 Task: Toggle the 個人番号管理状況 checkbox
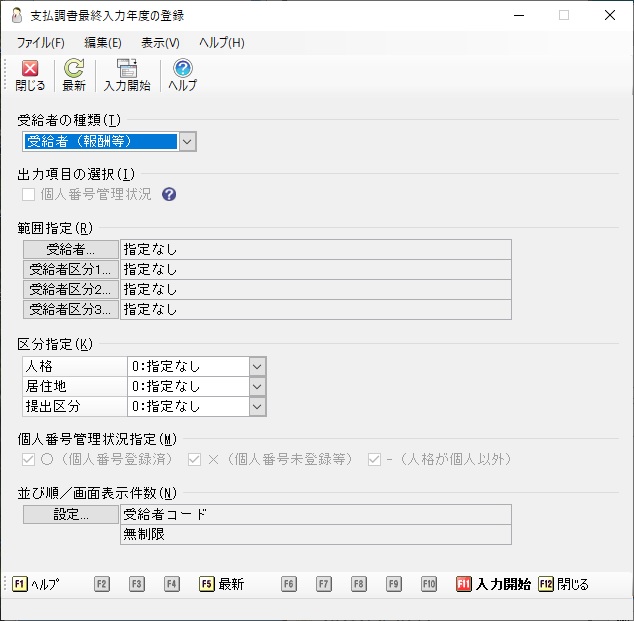[x=29, y=194]
